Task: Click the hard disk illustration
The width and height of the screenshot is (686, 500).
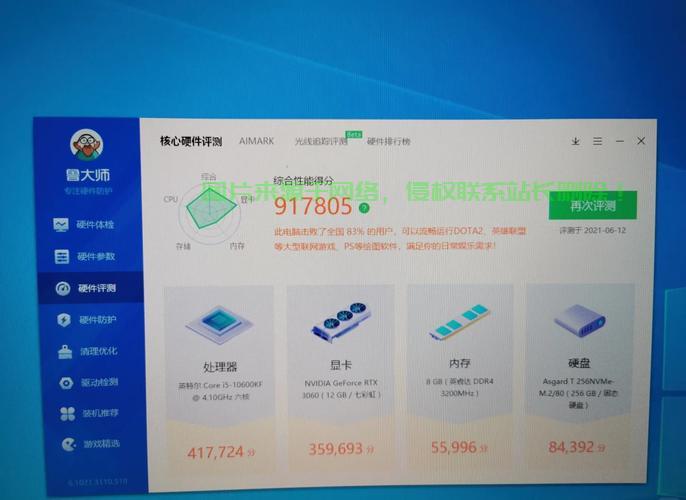Action: (580, 320)
